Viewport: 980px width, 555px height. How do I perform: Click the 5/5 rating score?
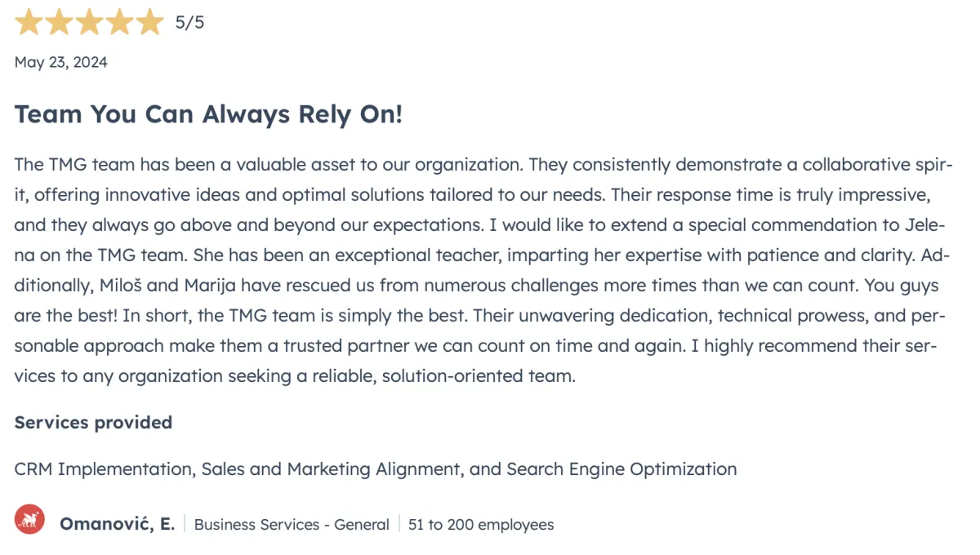tap(189, 23)
